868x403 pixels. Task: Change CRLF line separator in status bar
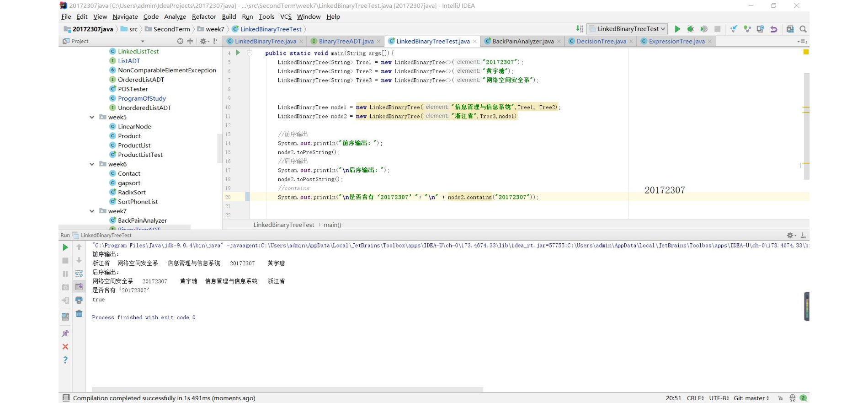tap(695, 398)
